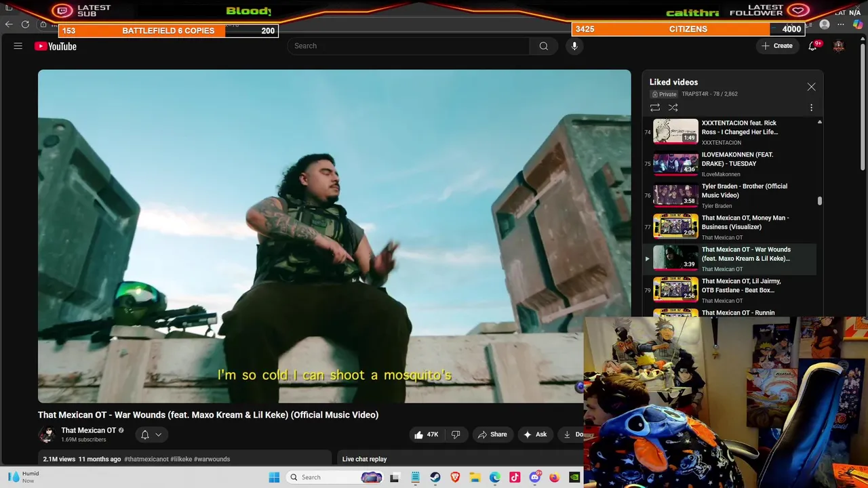Open the Humid weather widget
Screen dimensions: 868x488
[24, 477]
